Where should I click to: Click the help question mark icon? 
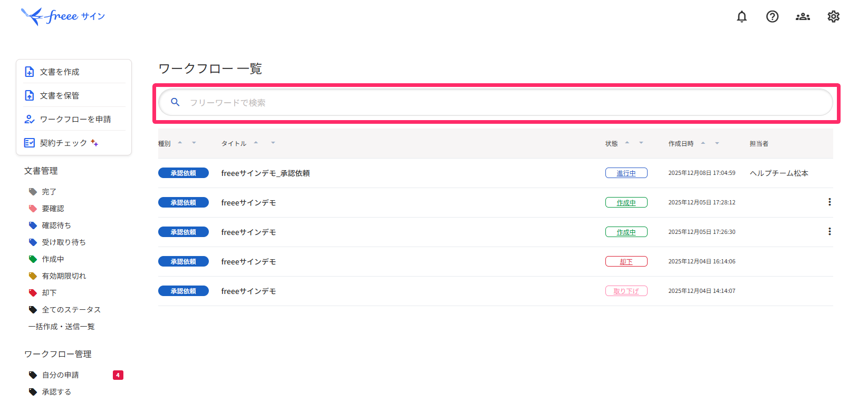point(772,17)
